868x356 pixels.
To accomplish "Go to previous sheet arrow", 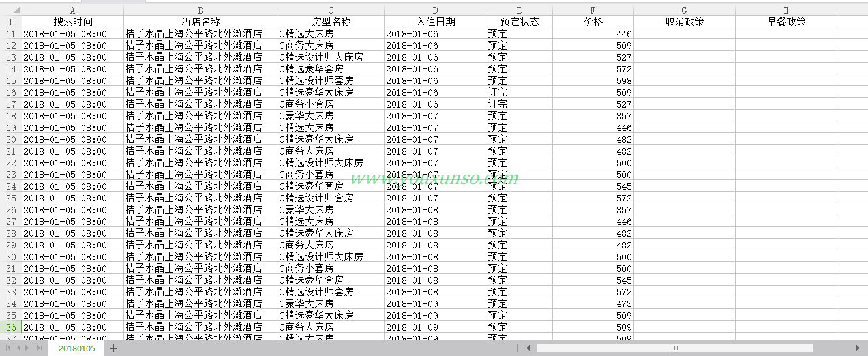I will tap(19, 348).
